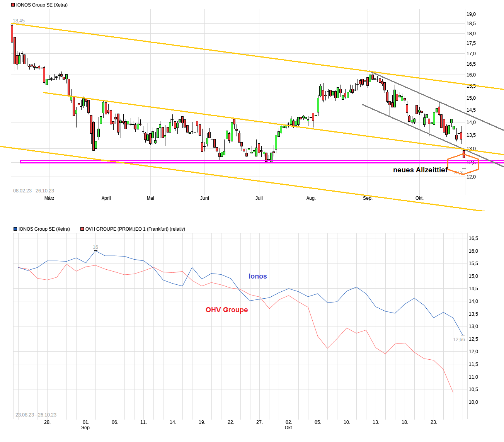Click the blue IONOS legend square in comparison chart

[15, 229]
